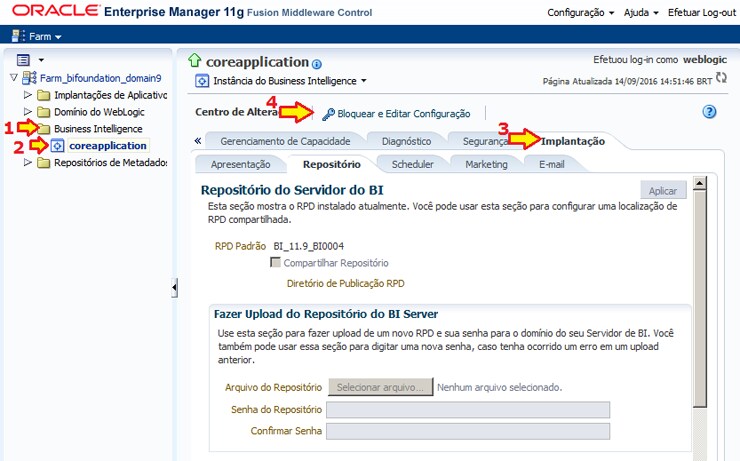This screenshot has width=740, height=461.
Task: Click the refresh page icon
Action: (x=721, y=77)
